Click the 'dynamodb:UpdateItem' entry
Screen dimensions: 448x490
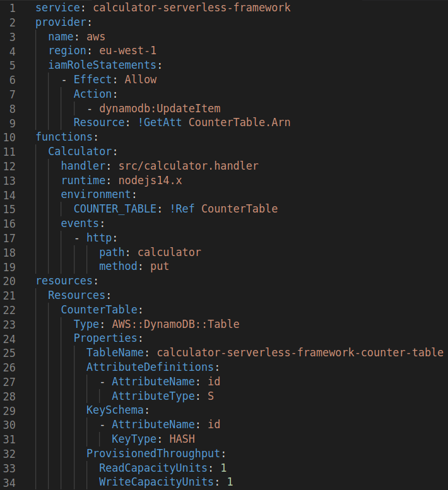point(160,108)
